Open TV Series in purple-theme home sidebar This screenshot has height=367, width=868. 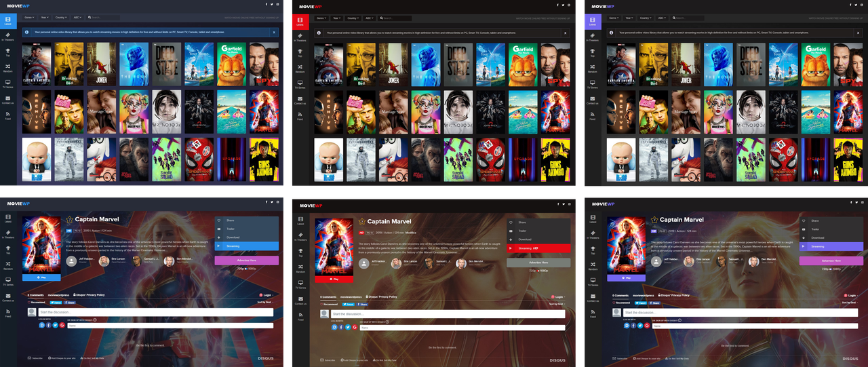point(593,84)
